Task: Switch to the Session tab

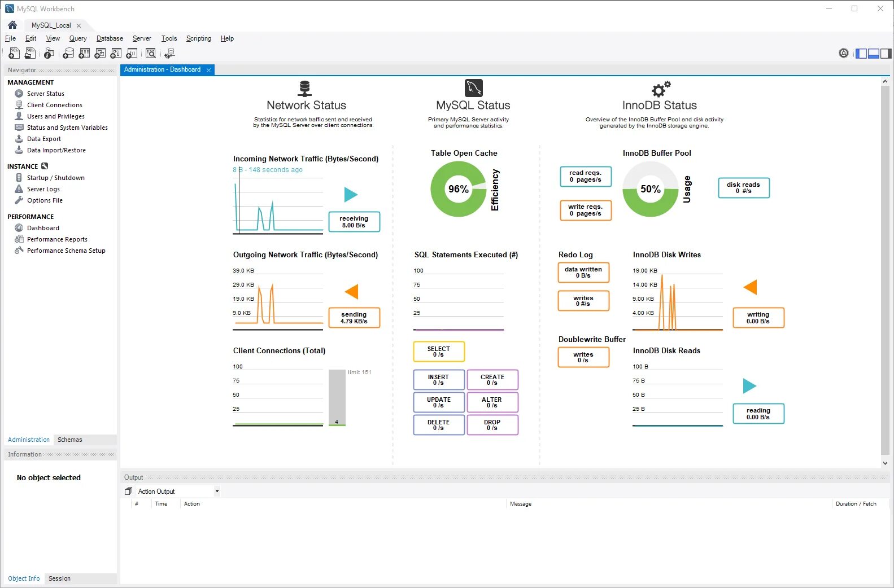Action: [x=59, y=578]
